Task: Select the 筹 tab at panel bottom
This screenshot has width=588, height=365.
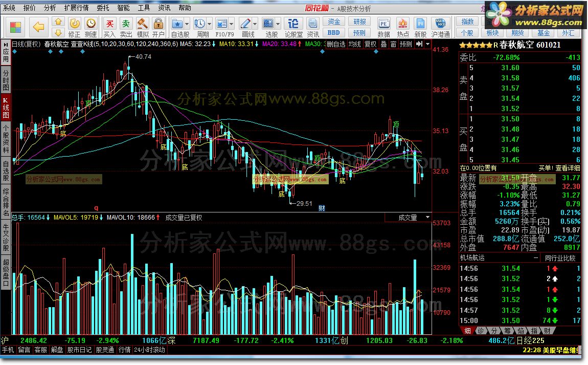Action: [507, 331]
